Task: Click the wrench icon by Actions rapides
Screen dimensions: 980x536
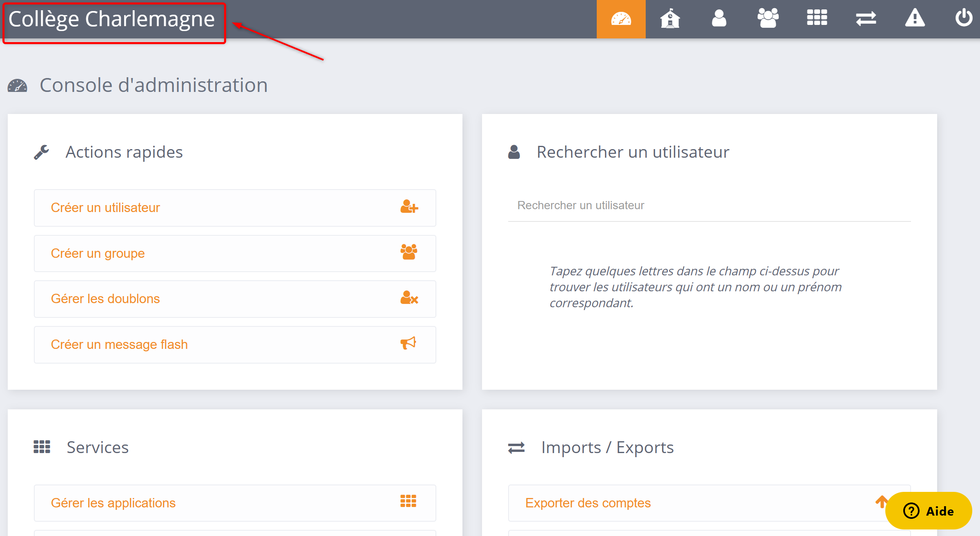Action: pyautogui.click(x=41, y=152)
